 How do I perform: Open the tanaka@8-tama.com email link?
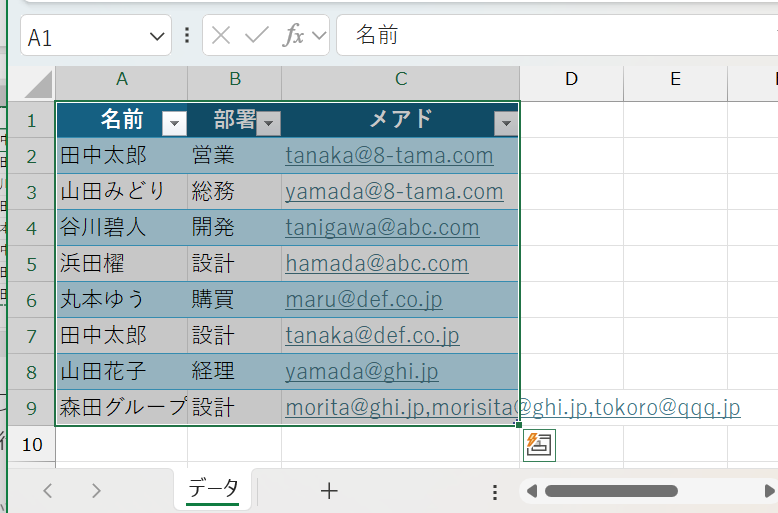tap(389, 155)
